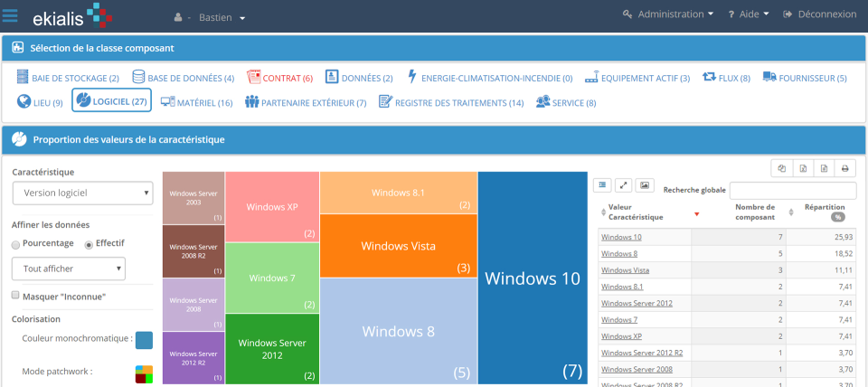Toggle the table list view button
Screen dimensions: 868x387
pos(602,185)
